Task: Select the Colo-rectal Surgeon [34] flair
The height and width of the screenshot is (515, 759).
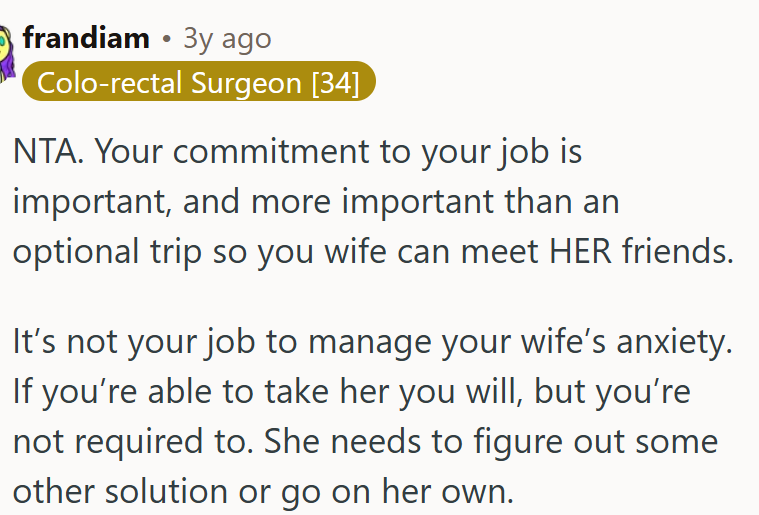Action: (197, 82)
